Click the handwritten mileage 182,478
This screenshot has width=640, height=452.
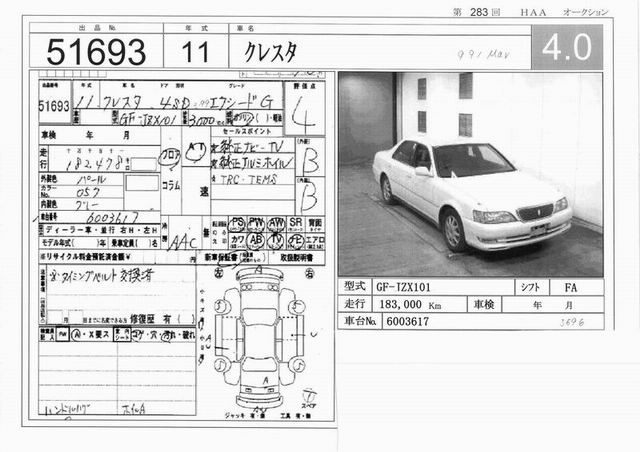coord(95,163)
